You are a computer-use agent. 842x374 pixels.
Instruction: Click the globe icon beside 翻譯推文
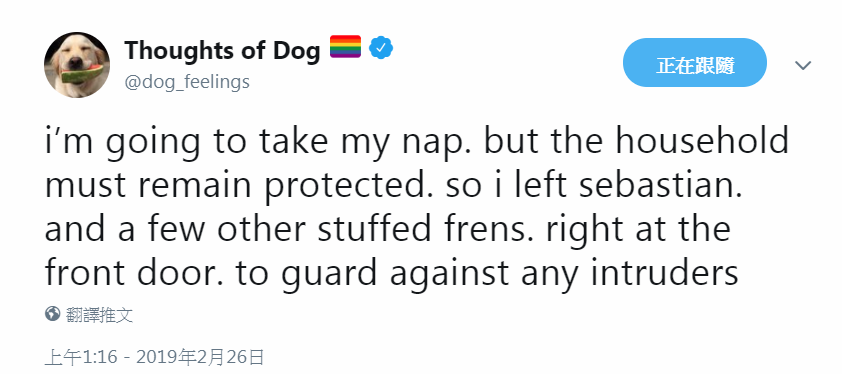52,313
